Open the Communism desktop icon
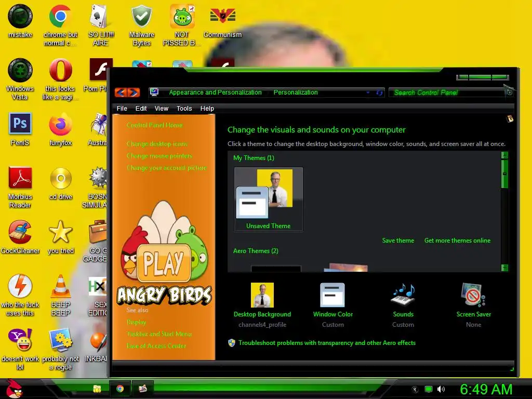Screen dimensions: 532x399 222,20
